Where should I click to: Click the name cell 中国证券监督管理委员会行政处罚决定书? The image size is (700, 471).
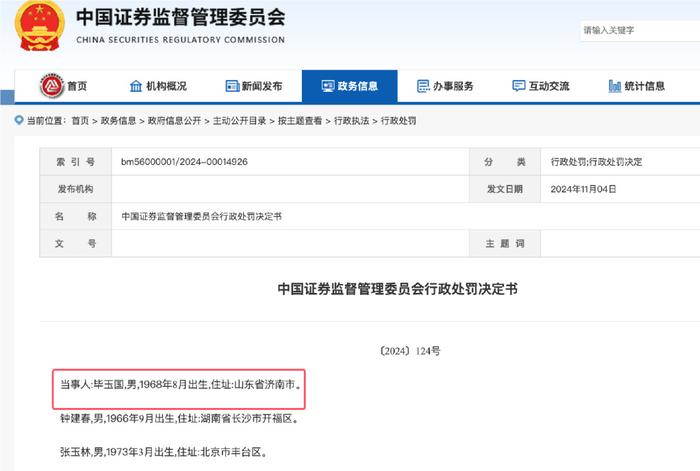[x=201, y=216]
